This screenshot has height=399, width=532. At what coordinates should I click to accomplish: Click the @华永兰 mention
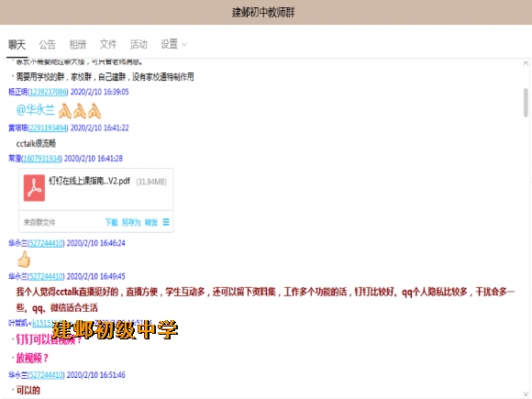coord(35,110)
